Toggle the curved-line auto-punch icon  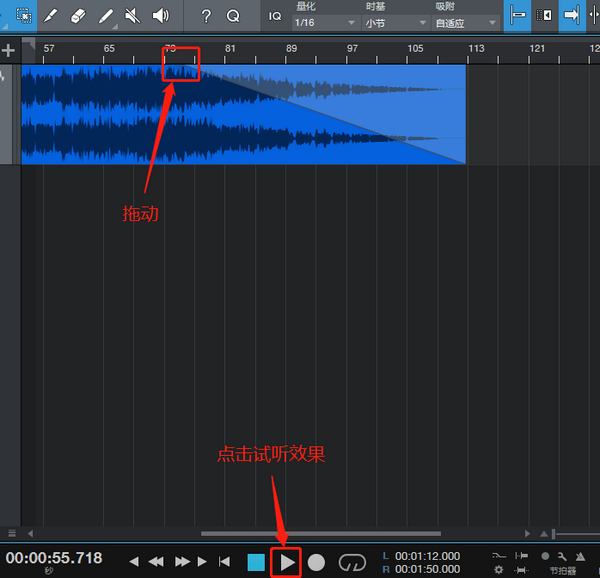tap(499, 556)
